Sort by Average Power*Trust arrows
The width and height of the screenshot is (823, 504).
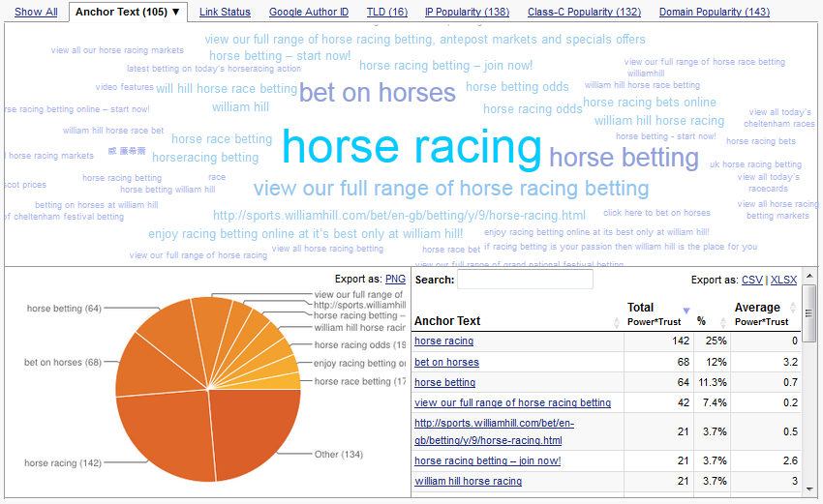(x=793, y=308)
